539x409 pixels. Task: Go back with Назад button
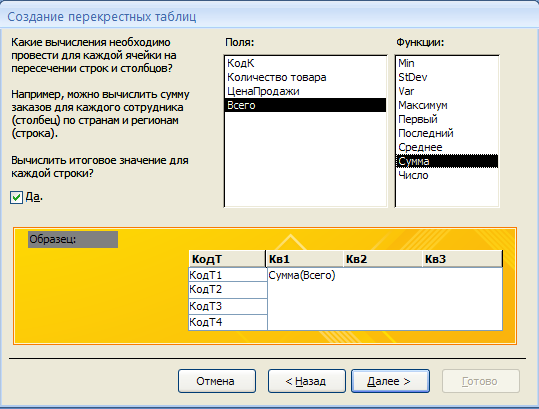point(307,381)
